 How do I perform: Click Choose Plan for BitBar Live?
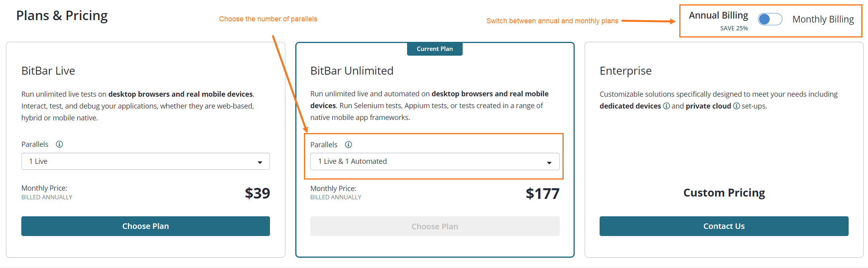tap(145, 226)
